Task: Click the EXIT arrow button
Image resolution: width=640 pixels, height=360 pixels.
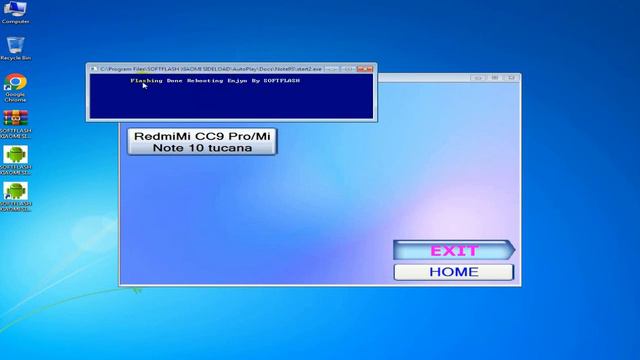Action: point(454,250)
